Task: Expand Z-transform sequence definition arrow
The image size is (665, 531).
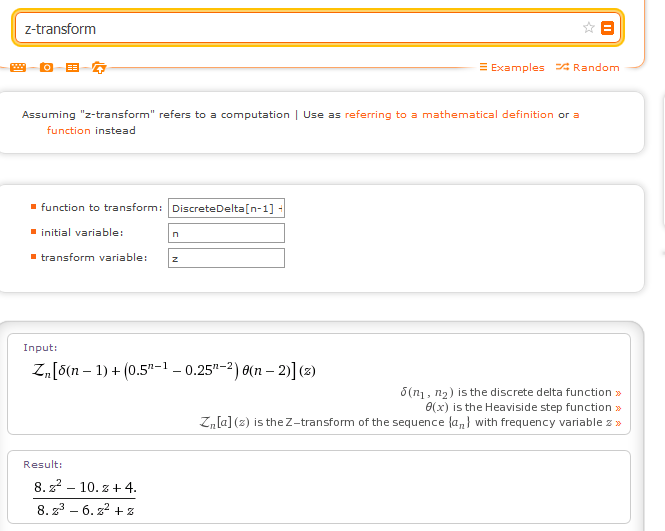Action: (x=618, y=423)
